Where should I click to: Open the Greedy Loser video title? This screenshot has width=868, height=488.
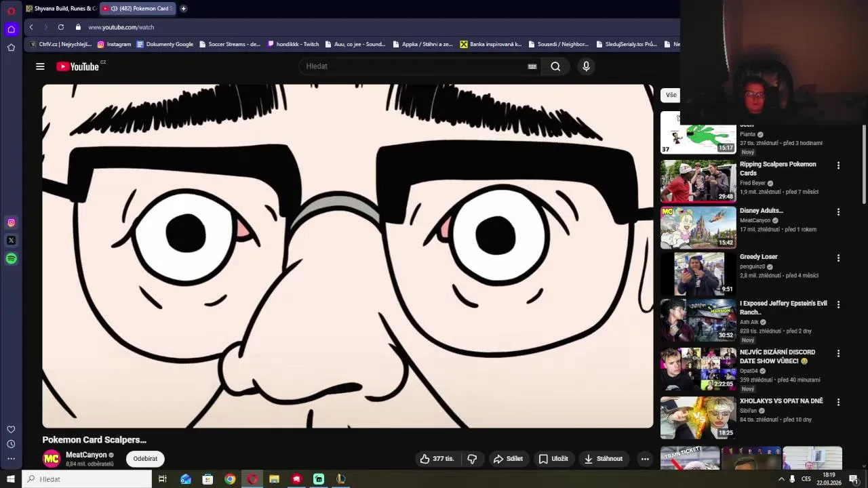click(759, 257)
